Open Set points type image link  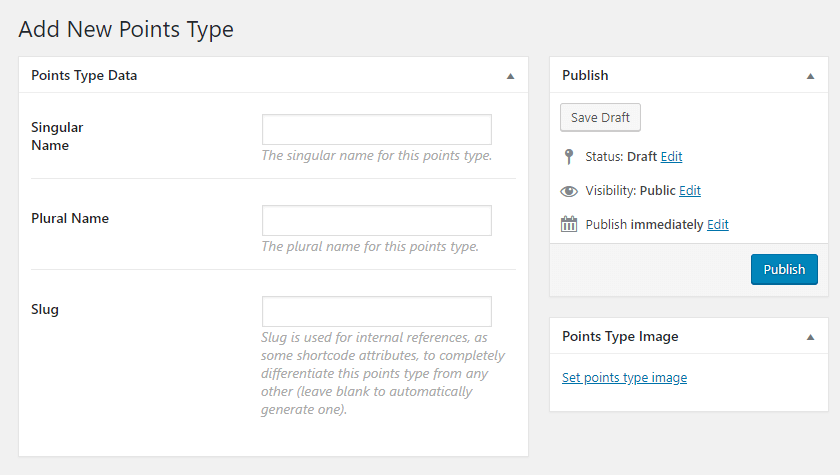(x=624, y=378)
